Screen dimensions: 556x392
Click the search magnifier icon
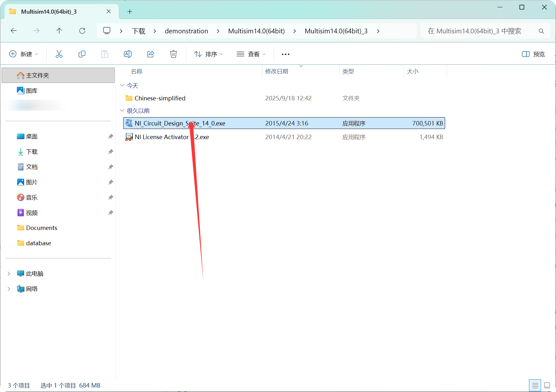[541, 31]
